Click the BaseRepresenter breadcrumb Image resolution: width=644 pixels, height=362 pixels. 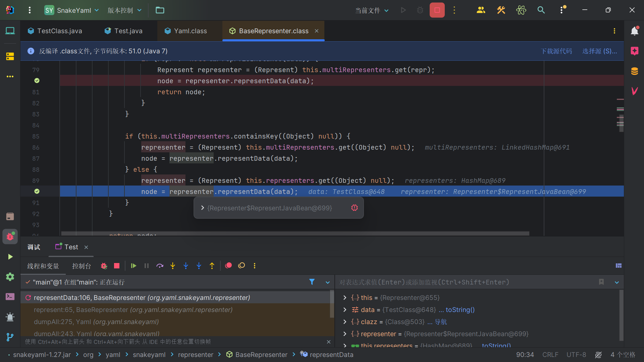[257, 355]
